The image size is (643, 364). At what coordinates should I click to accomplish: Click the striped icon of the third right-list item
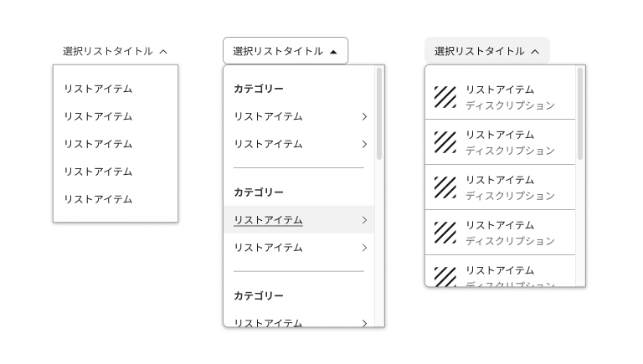[445, 187]
